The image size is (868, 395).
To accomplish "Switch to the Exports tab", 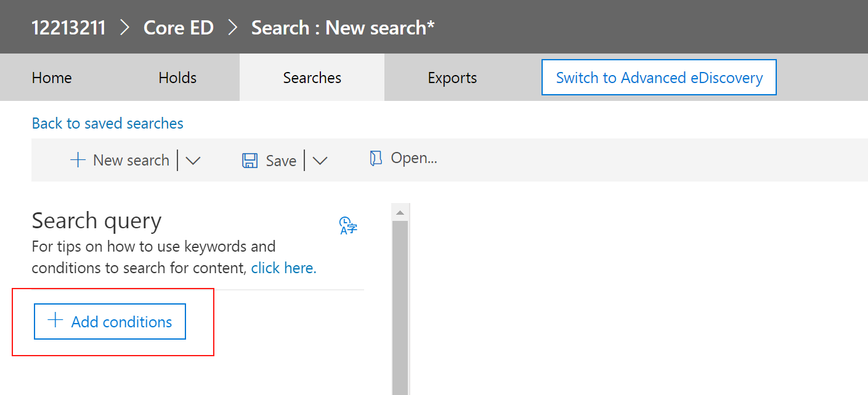I will tap(452, 77).
